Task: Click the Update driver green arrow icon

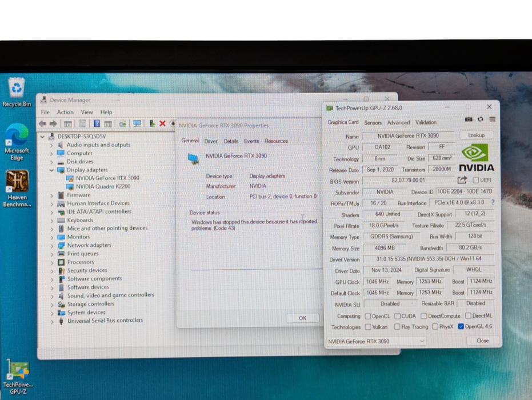Action: (153, 123)
